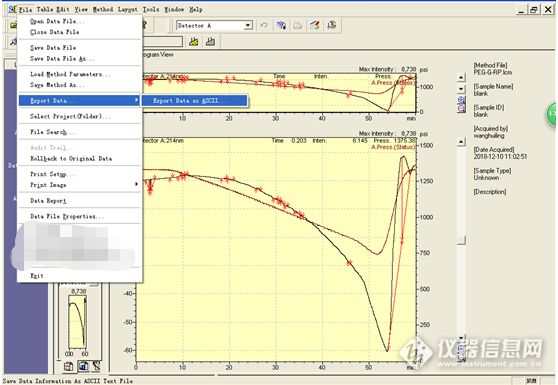This screenshot has width=558, height=385.
Task: Click the zoom-in magnifier icon beside upper chromatogram
Action: (x=461, y=100)
